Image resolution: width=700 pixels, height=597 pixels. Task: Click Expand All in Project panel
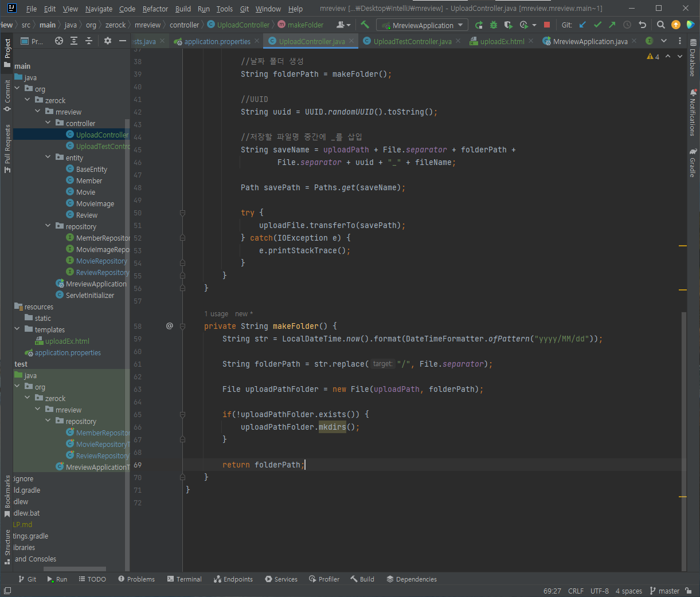(x=74, y=41)
